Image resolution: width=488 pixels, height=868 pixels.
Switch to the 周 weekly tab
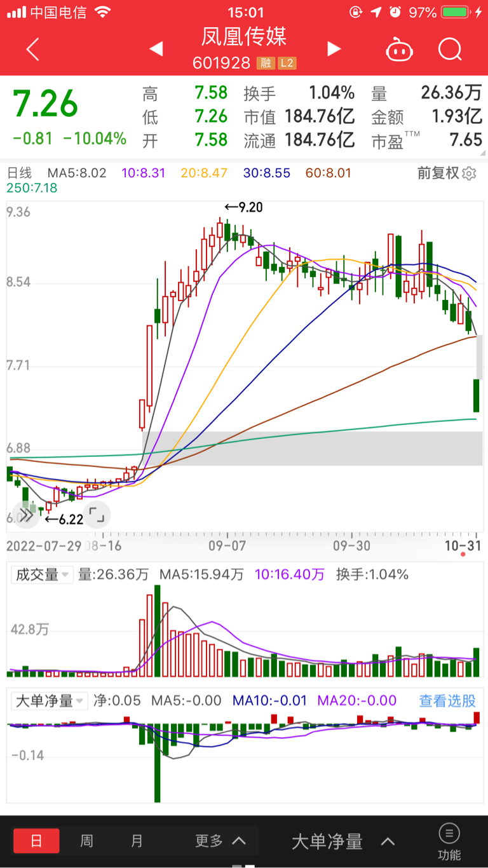pyautogui.click(x=87, y=841)
